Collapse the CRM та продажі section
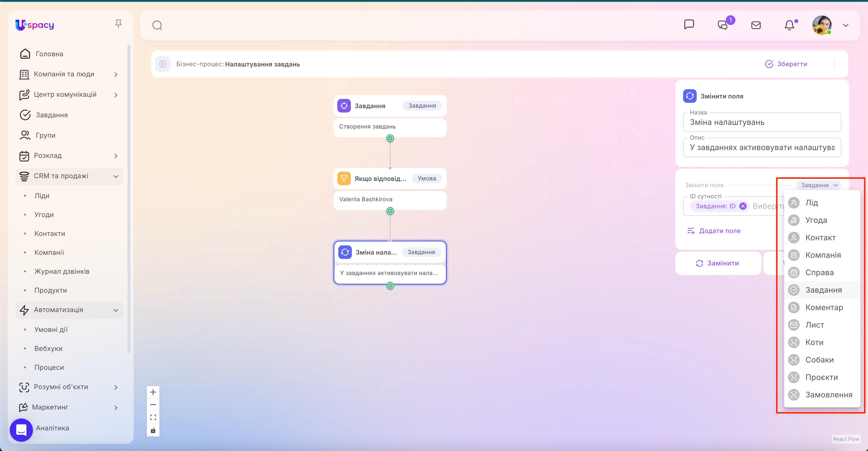Screen dimensions: 868x451 click(116, 176)
